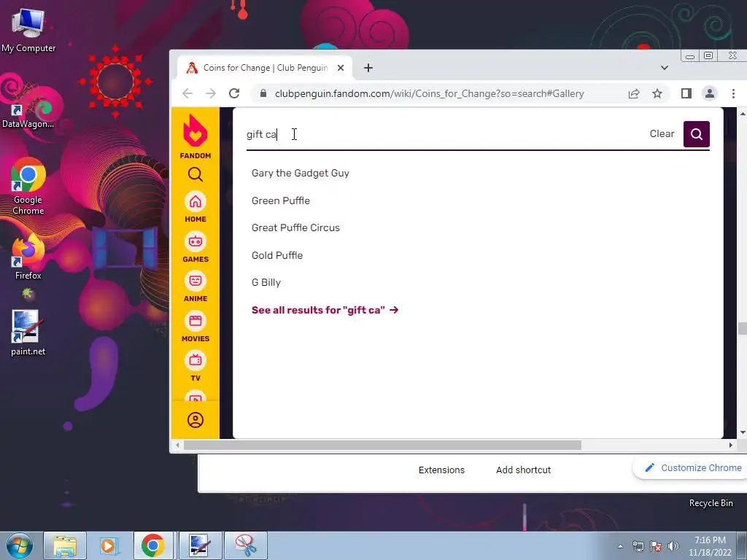Share this page icon in address bar
Screen dimensions: 747x560
pos(634,93)
